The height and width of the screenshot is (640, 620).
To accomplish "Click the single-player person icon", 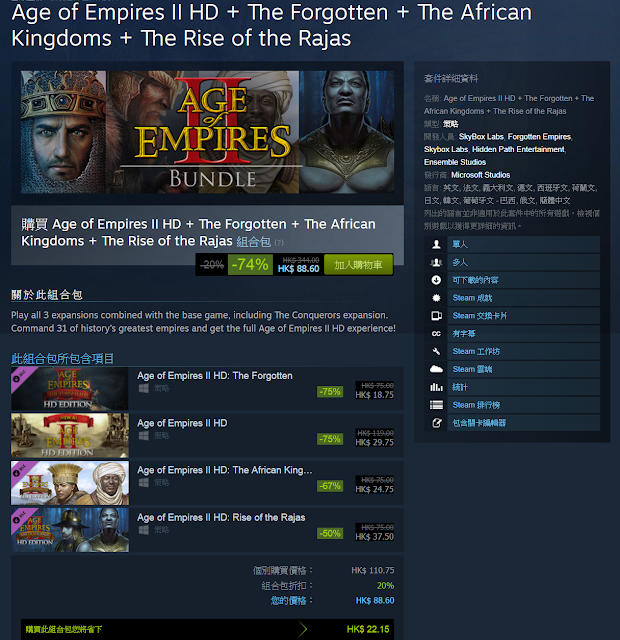I will (x=436, y=244).
